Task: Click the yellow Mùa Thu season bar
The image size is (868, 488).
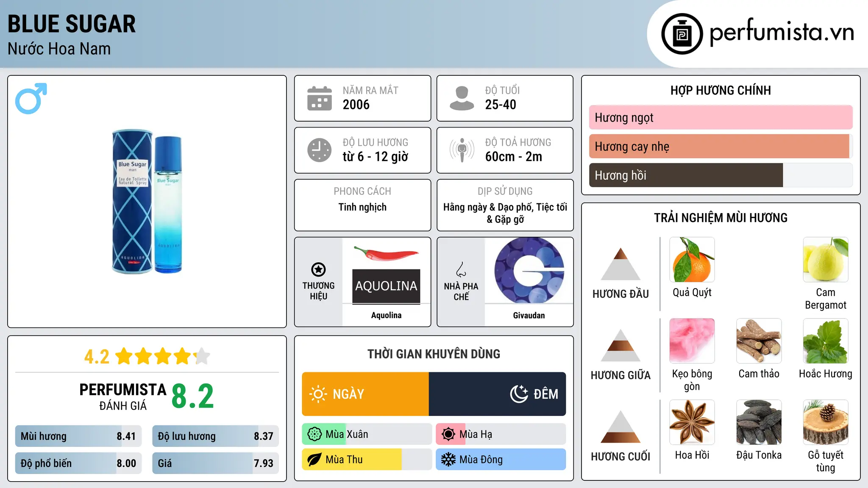Action: [367, 460]
